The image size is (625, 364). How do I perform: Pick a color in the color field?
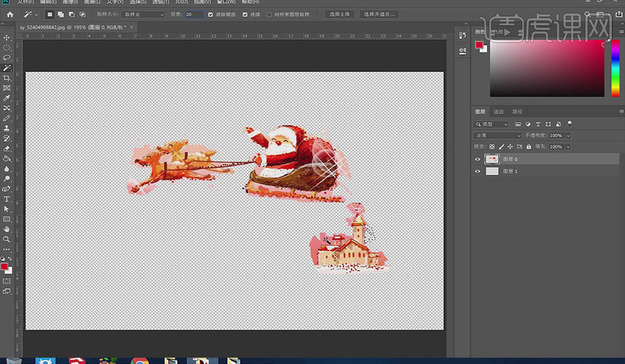coord(547,68)
